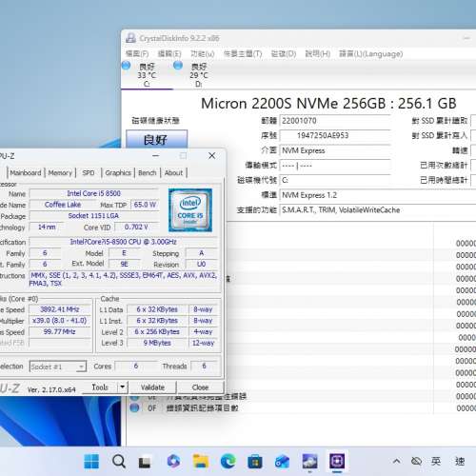Click the Socket 1151 LGA package value
Viewport: 476px width, 476px height.
click(93, 216)
